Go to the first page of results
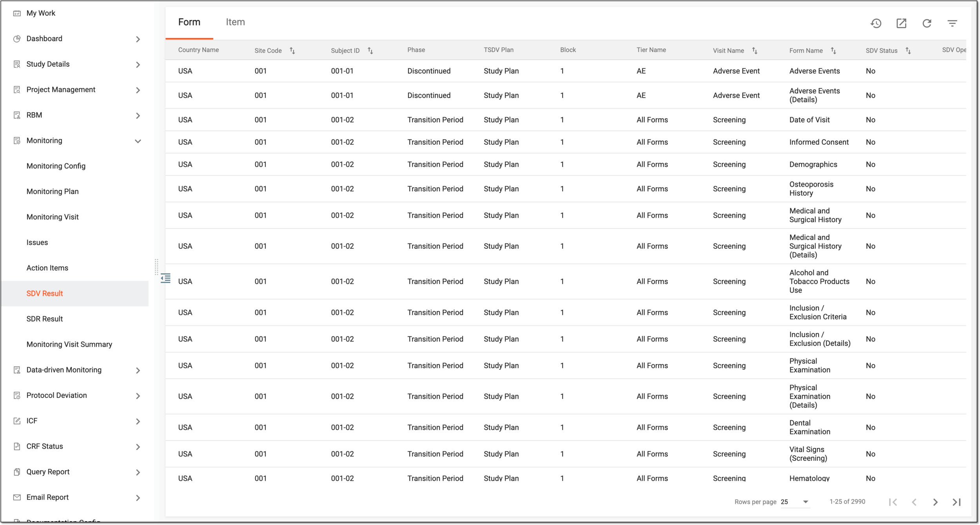Viewport: 980px width, 525px height. tap(893, 502)
